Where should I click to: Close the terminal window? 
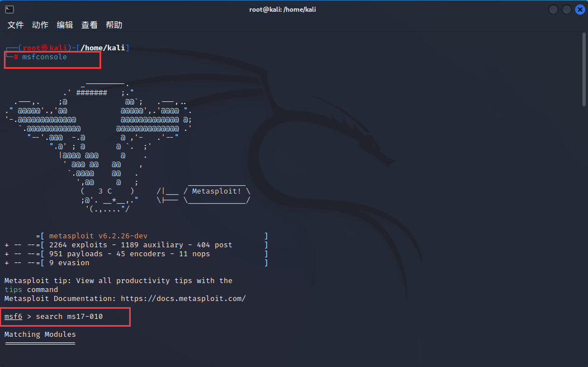point(580,10)
